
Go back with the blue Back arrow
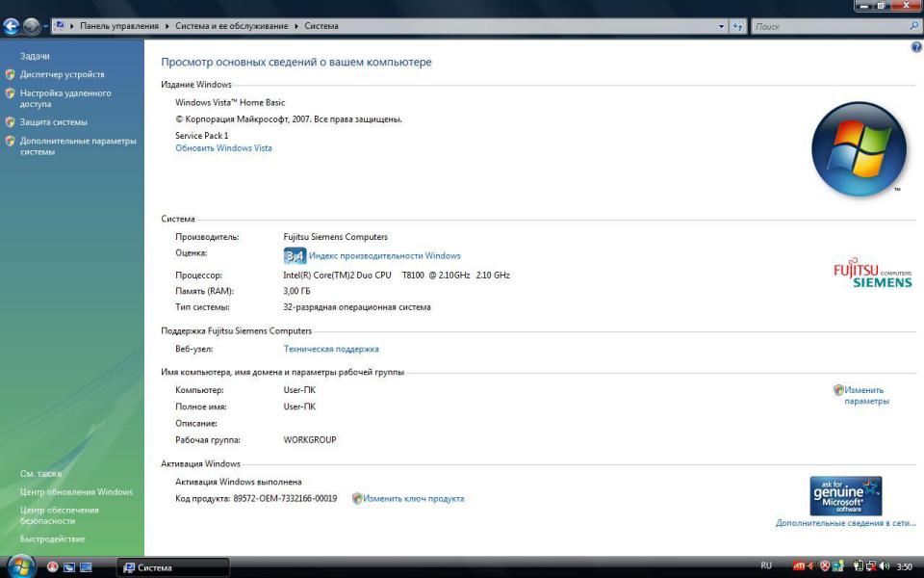(12, 26)
